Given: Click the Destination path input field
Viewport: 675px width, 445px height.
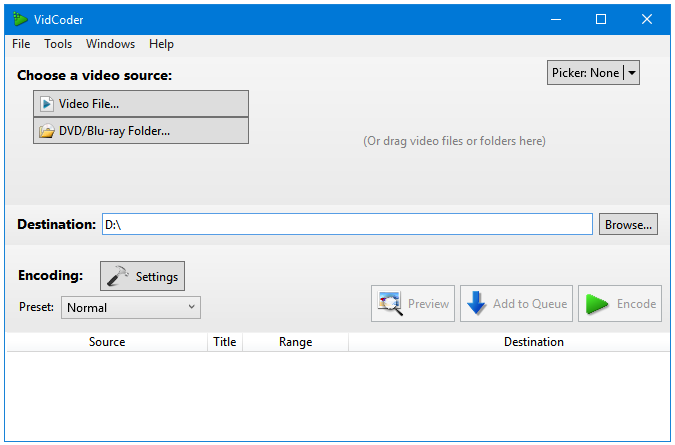Looking at the screenshot, I should [x=347, y=224].
